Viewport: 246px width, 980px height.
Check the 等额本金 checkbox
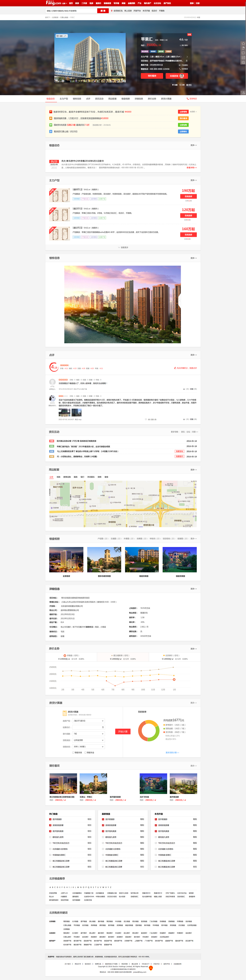pos(85,753)
